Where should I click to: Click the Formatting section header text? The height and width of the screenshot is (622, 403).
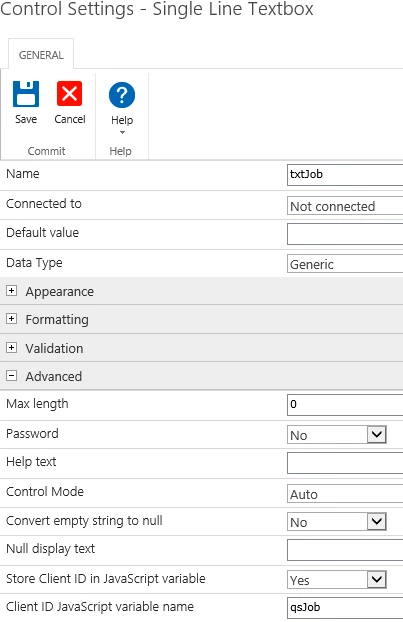(x=57, y=320)
